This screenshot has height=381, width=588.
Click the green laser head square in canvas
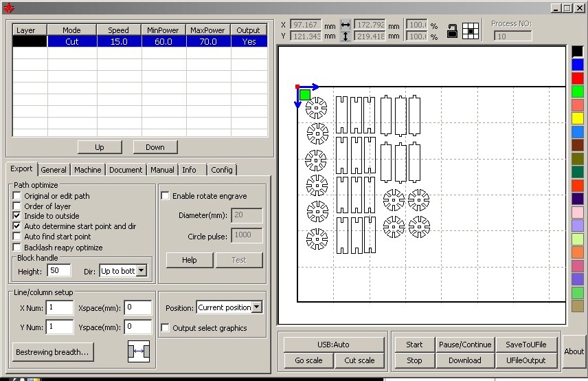(x=305, y=95)
